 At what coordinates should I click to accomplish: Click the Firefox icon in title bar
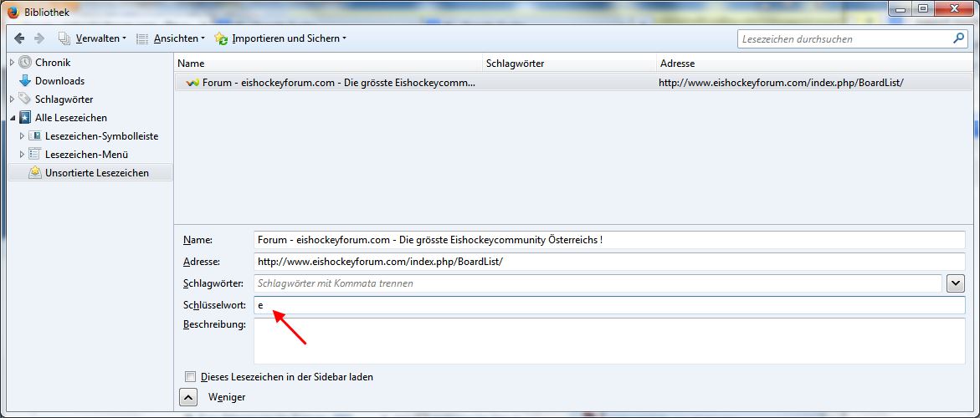coord(13,12)
